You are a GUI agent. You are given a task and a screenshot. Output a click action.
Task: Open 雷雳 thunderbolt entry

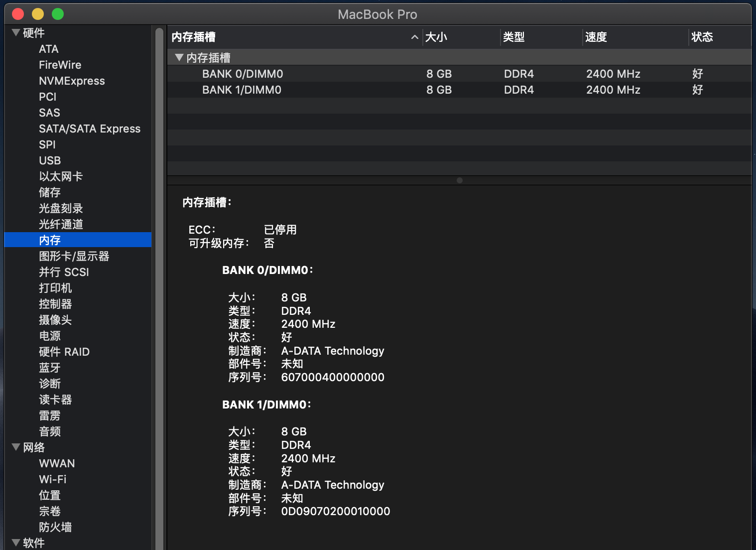(x=50, y=415)
